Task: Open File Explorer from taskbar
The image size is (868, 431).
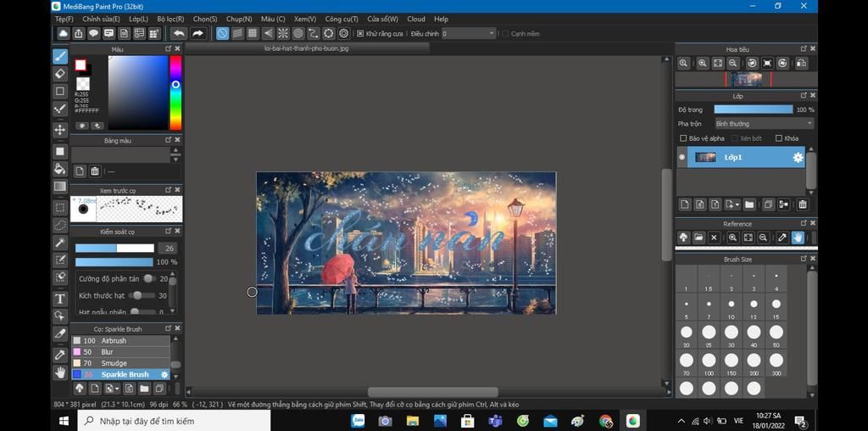Action: [x=413, y=421]
